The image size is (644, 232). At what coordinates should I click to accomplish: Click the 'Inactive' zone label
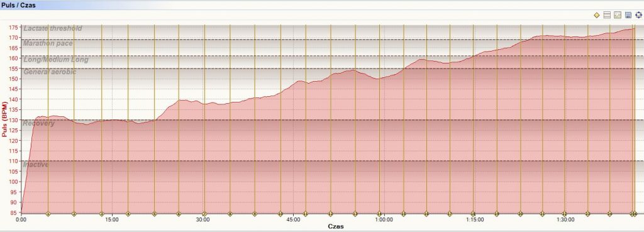point(36,164)
